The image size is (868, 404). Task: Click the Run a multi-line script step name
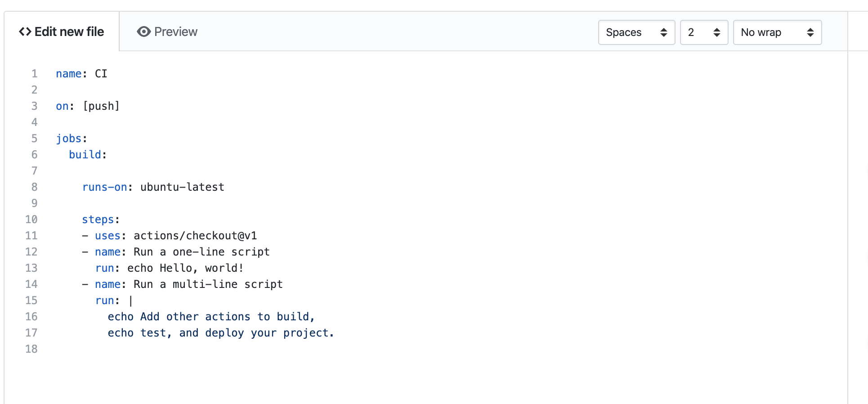pyautogui.click(x=208, y=284)
